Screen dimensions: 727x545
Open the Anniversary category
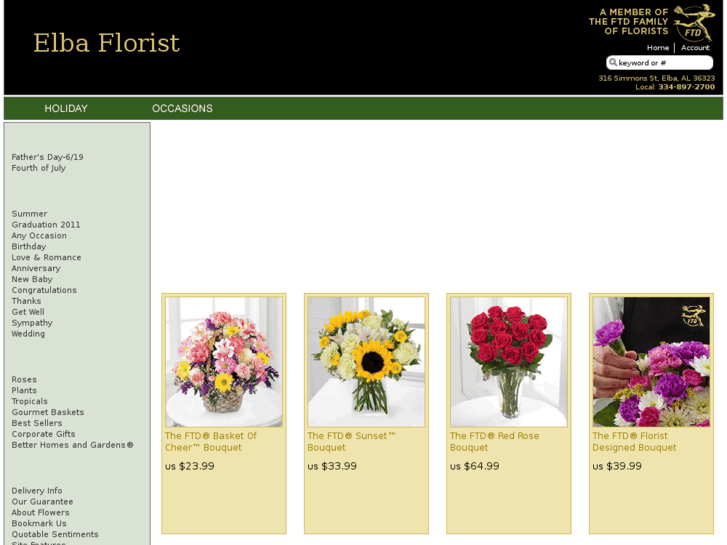[x=36, y=268]
